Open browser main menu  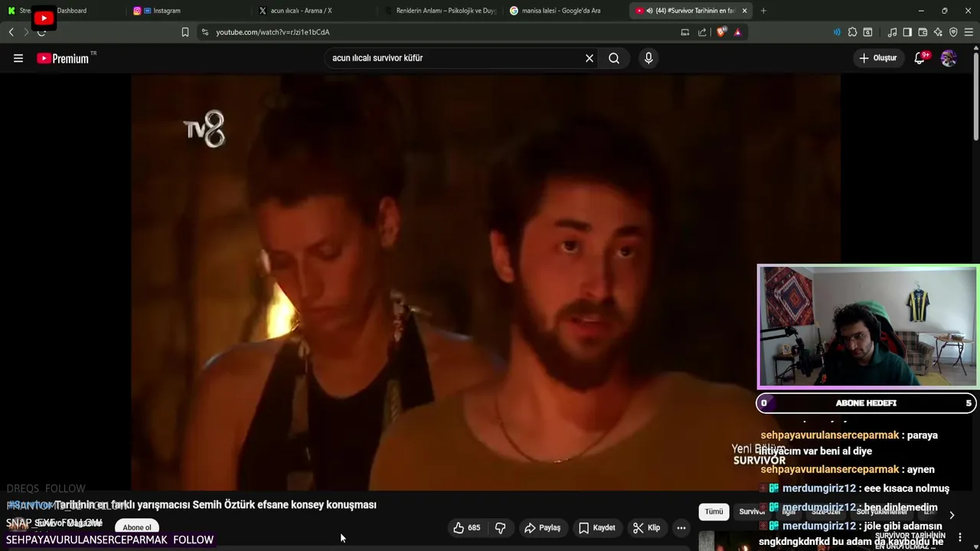[x=969, y=32]
